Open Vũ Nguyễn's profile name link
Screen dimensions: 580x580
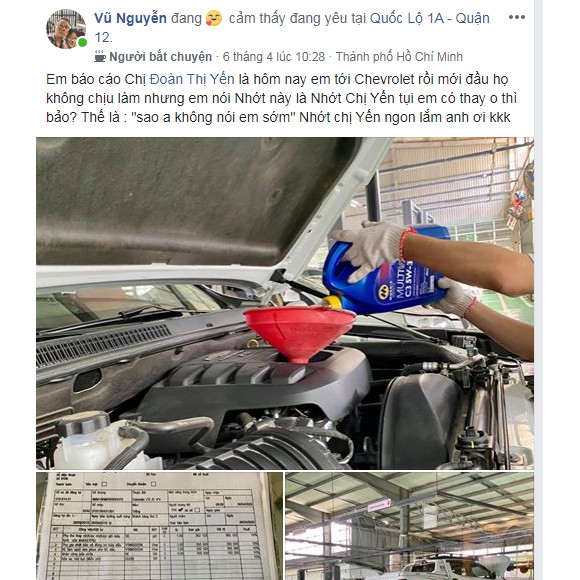[x=130, y=18]
